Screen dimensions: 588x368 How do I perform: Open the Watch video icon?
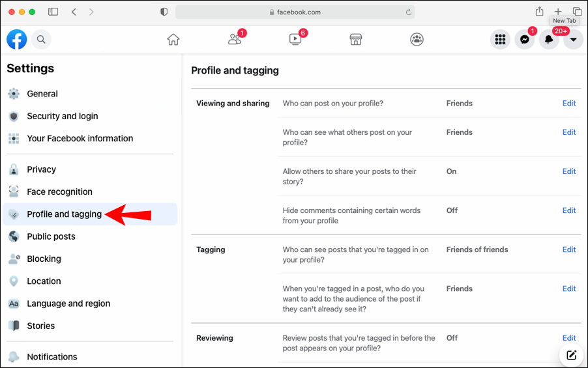(295, 39)
